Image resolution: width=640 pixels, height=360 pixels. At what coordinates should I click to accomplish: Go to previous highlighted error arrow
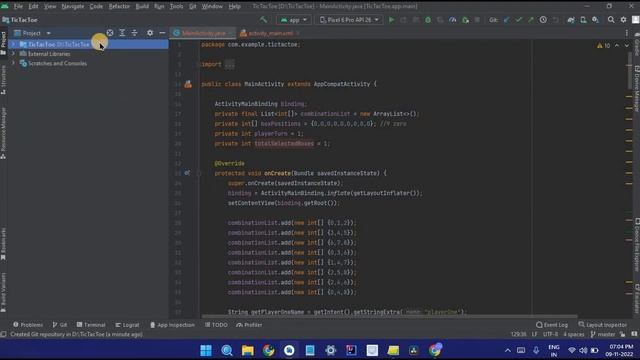[617, 46]
